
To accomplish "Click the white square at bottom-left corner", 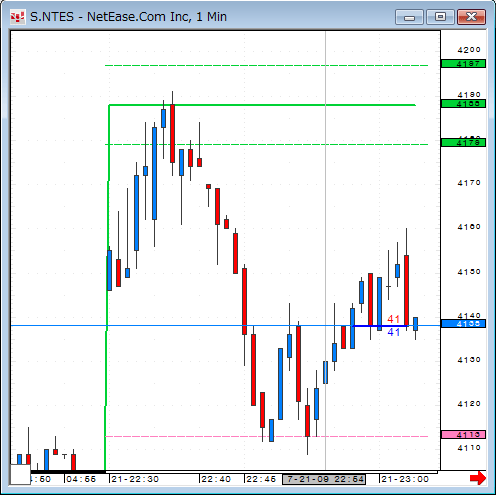I will [x=20, y=474].
